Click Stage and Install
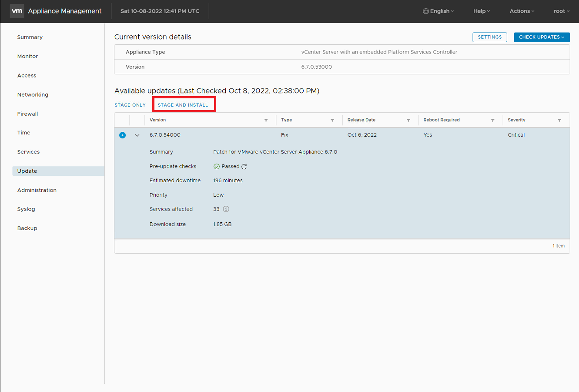 pos(183,105)
